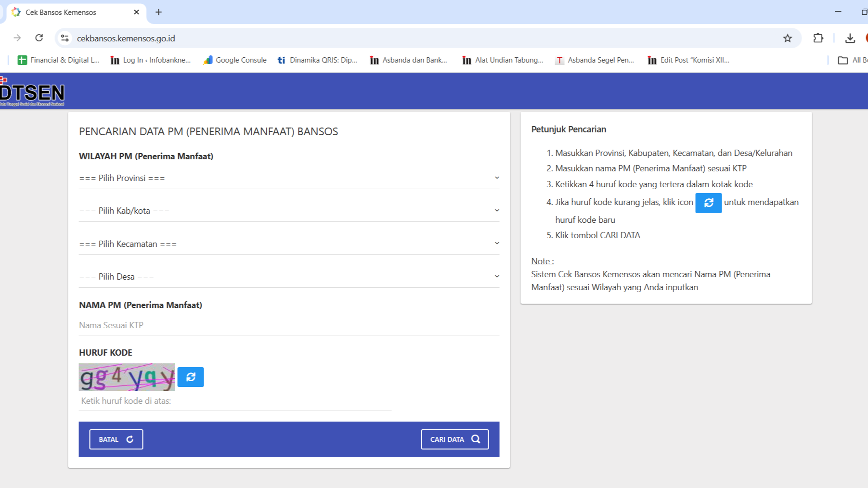
Task: Open the browser Extensions puzzle icon
Action: pyautogui.click(x=818, y=39)
